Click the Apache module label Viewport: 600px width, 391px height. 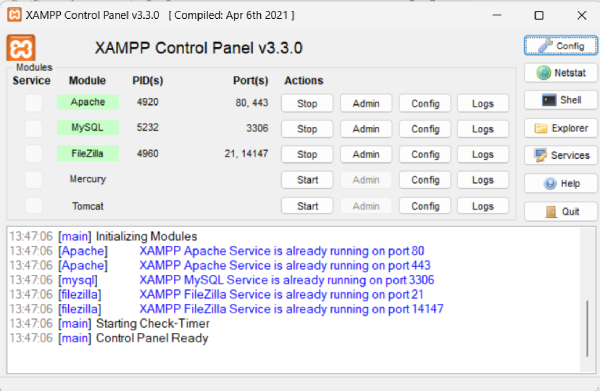pos(88,102)
